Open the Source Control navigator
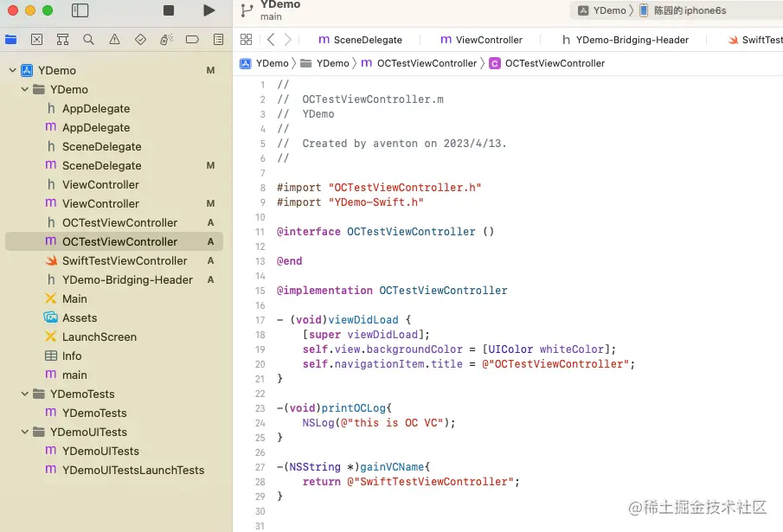This screenshot has width=783, height=532. (x=36, y=40)
